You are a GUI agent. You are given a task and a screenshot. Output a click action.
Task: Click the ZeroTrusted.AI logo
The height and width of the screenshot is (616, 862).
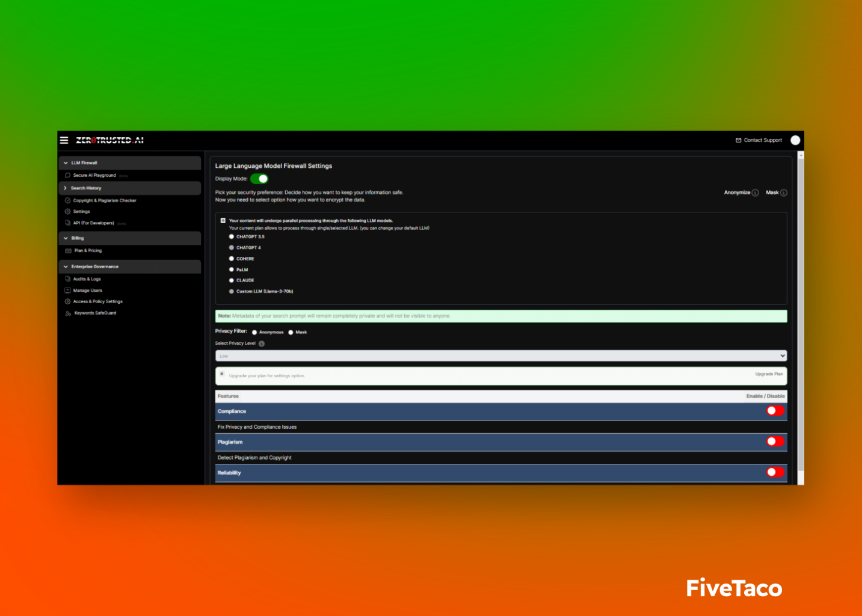109,140
